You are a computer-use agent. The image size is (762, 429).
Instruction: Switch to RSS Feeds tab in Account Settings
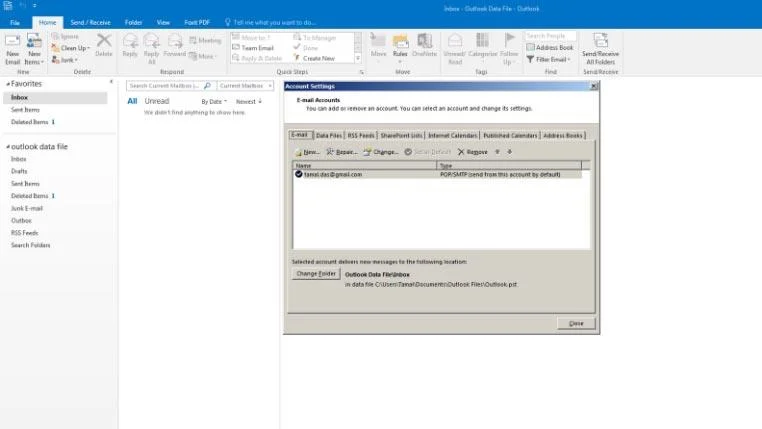(361, 136)
